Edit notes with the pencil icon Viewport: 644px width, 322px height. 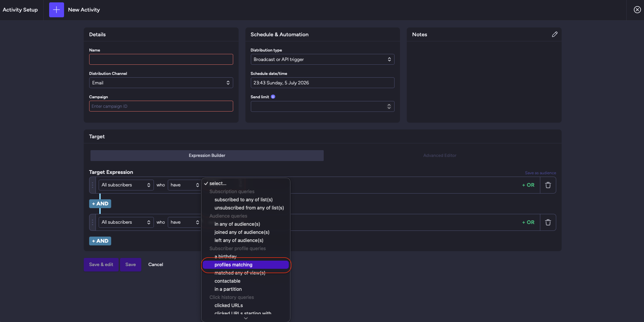point(555,34)
